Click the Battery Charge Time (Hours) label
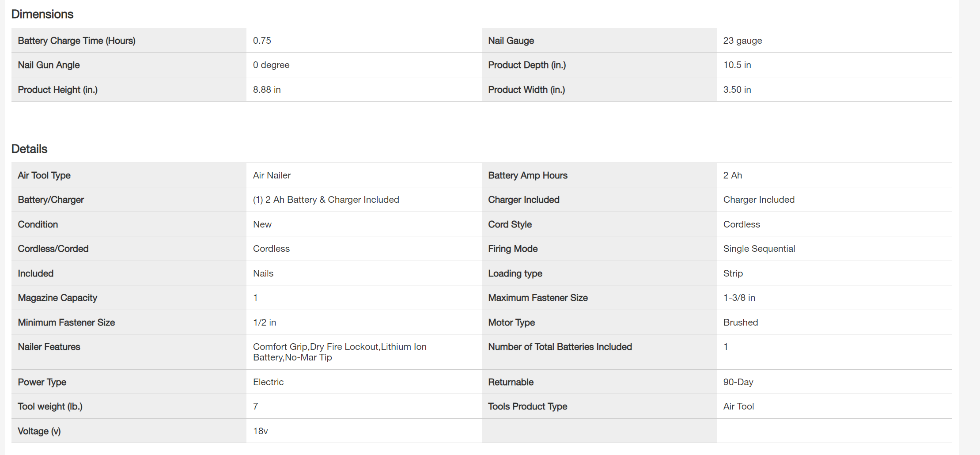 [76, 41]
